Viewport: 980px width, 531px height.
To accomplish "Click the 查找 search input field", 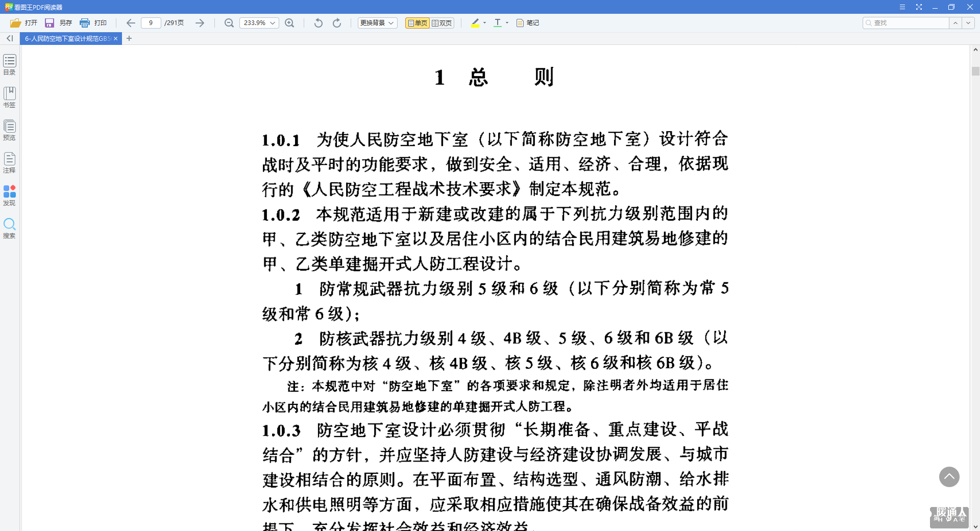I will tap(905, 23).
